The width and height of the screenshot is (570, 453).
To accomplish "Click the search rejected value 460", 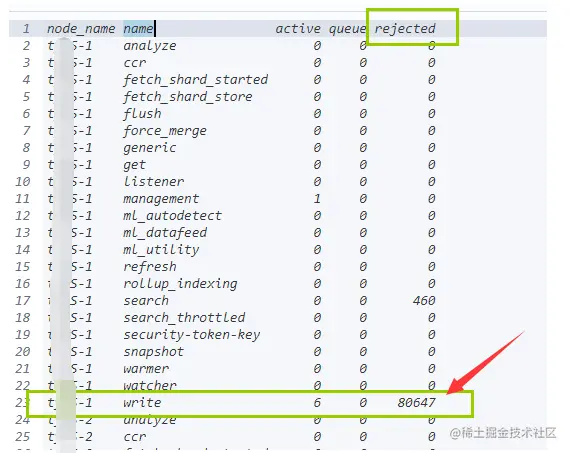I will point(424,301).
